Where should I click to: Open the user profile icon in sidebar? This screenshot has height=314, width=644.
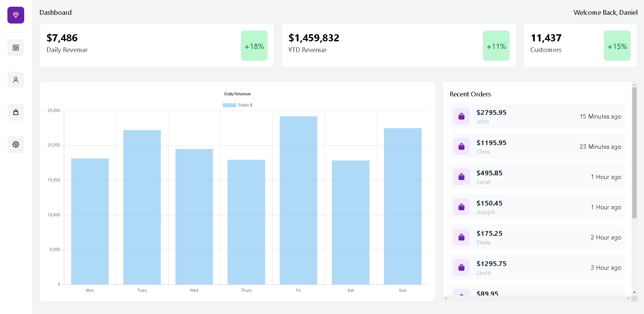point(16,80)
